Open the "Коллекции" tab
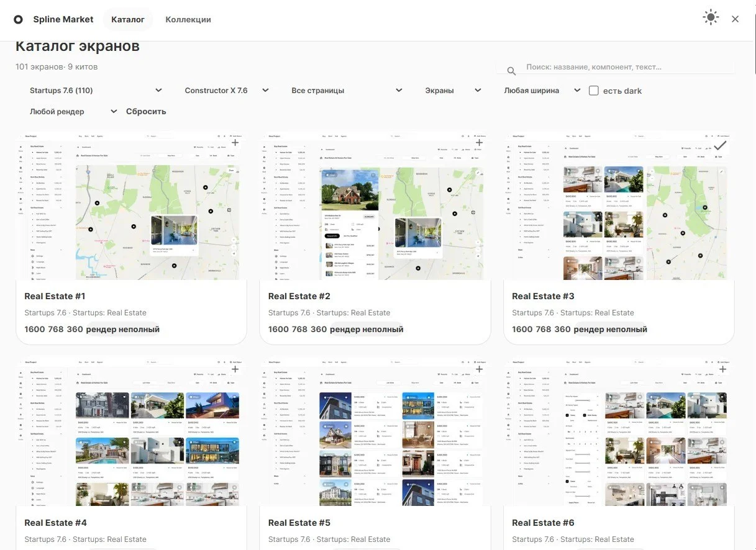Image resolution: width=756 pixels, height=550 pixels. (x=188, y=19)
